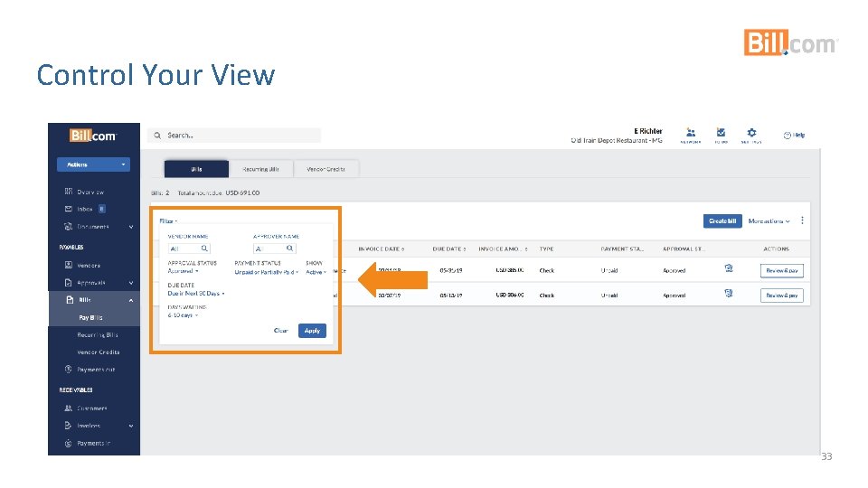Click the E Richter account name
The image size is (868, 488).
[x=647, y=131]
